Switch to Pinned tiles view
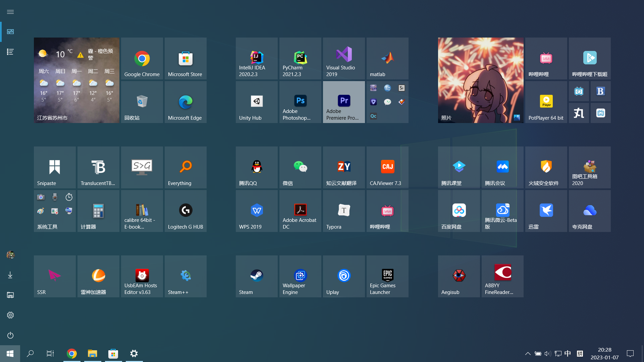The height and width of the screenshot is (362, 644). pyautogui.click(x=10, y=32)
